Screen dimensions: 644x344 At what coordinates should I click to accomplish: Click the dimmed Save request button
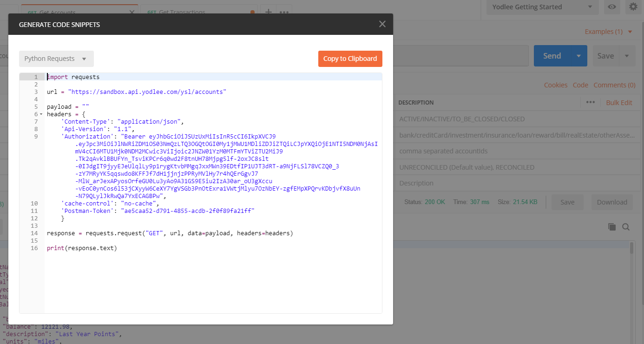(605, 56)
